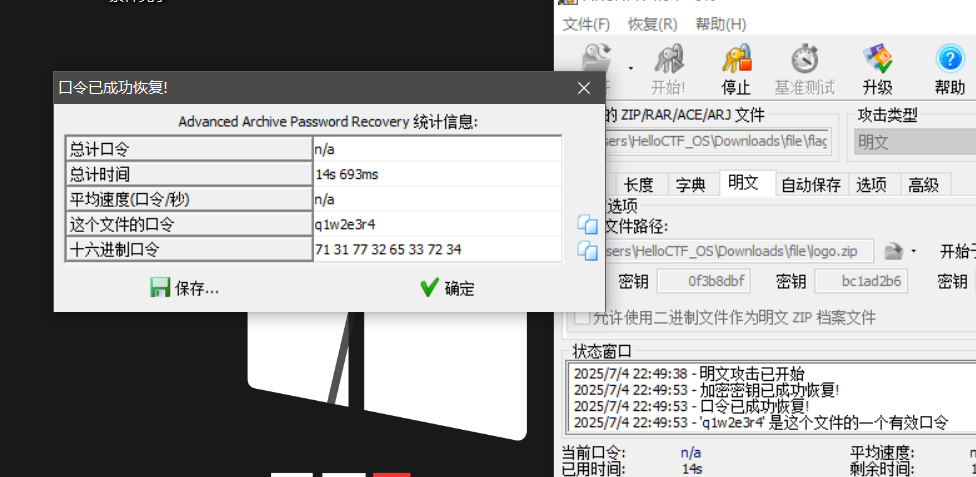The image size is (976, 477).
Task: Open the 帮助 (Help) question mark icon
Action: [949, 66]
